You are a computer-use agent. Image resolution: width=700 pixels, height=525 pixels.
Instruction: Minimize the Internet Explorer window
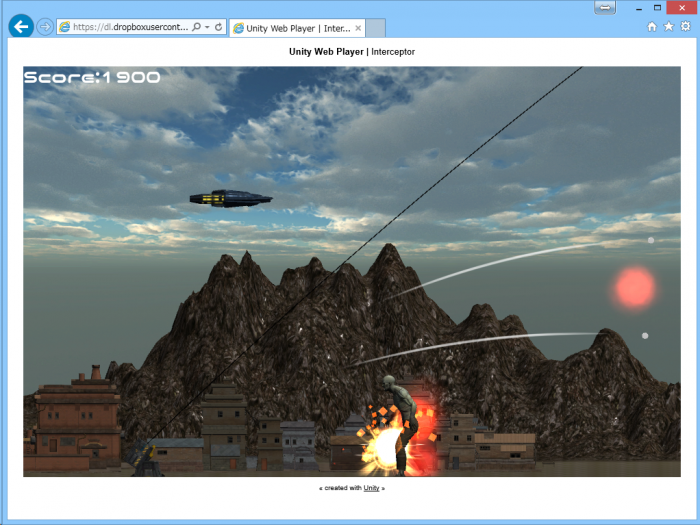(639, 8)
